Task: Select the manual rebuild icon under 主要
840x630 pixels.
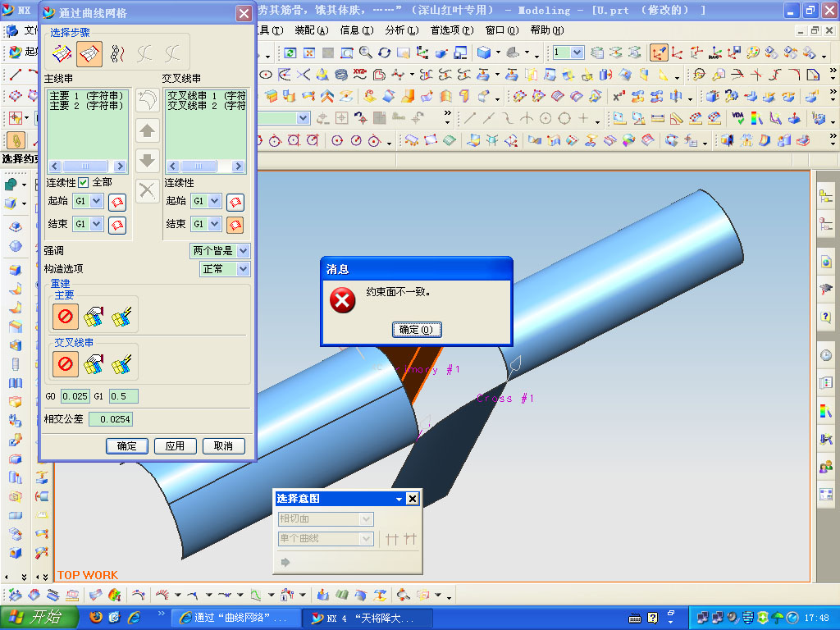Action: click(94, 317)
